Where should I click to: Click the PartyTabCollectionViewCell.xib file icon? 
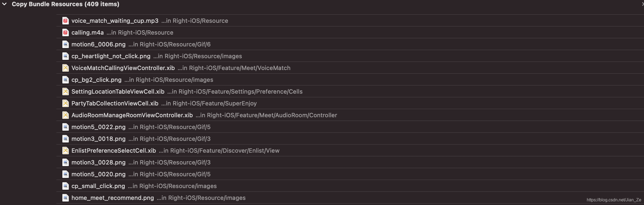coord(66,103)
